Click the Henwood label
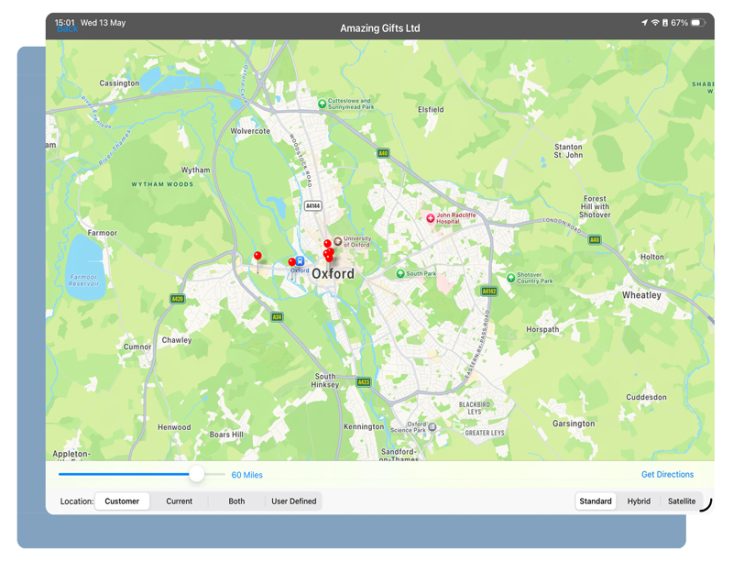 pos(174,427)
